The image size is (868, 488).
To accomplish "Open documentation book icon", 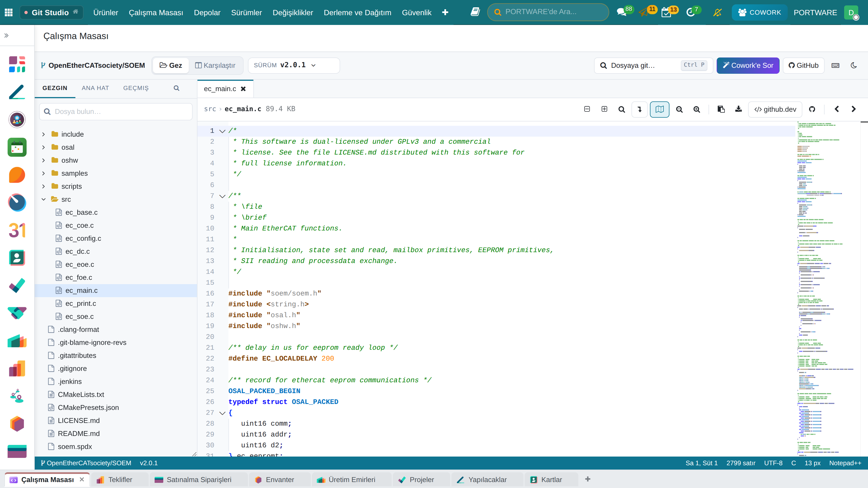I will pyautogui.click(x=475, y=12).
